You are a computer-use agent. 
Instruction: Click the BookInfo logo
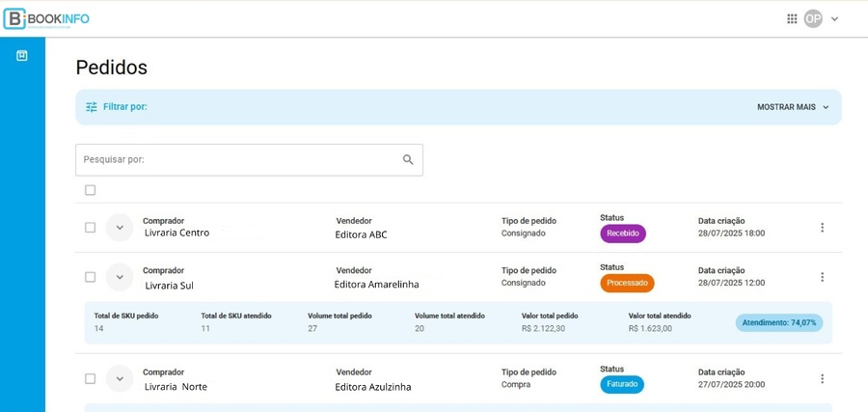(46, 18)
